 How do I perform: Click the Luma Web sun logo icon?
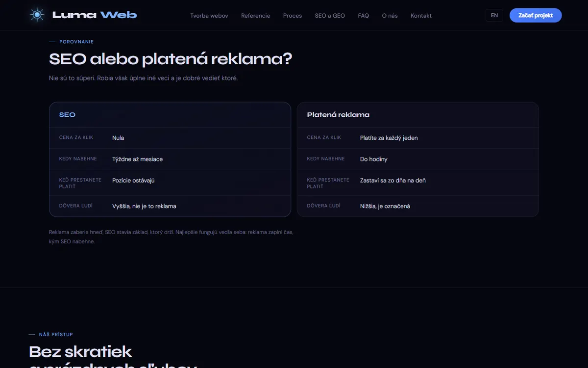point(37,15)
